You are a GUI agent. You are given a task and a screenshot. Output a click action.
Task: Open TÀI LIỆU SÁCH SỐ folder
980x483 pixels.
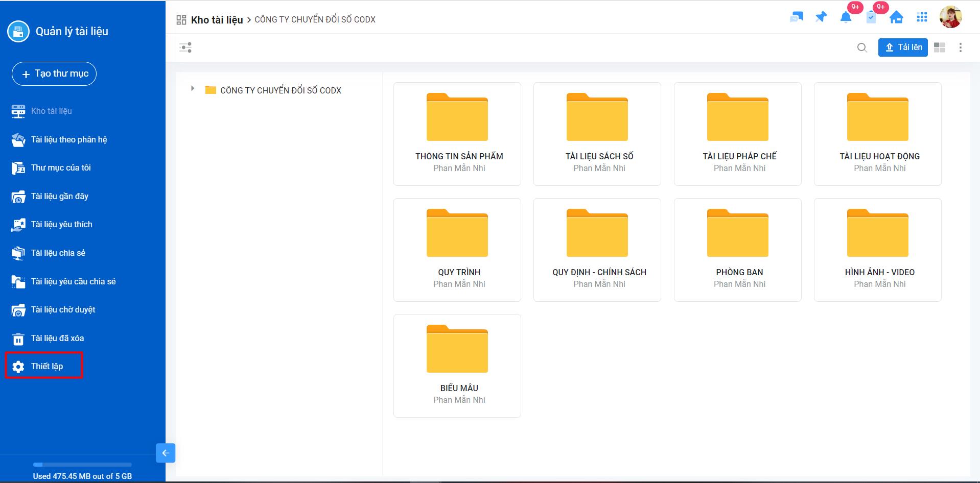[597, 134]
